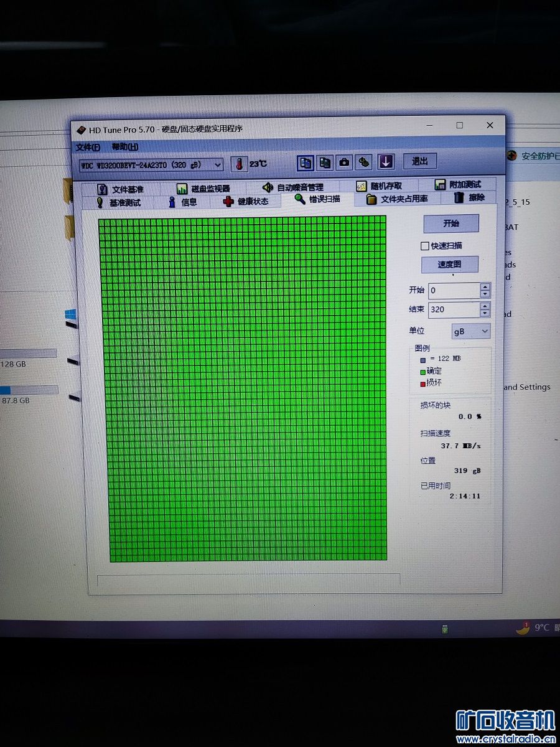Click the 37.7 MB/s scan speed value
The height and width of the screenshot is (747, 560).
(x=460, y=446)
